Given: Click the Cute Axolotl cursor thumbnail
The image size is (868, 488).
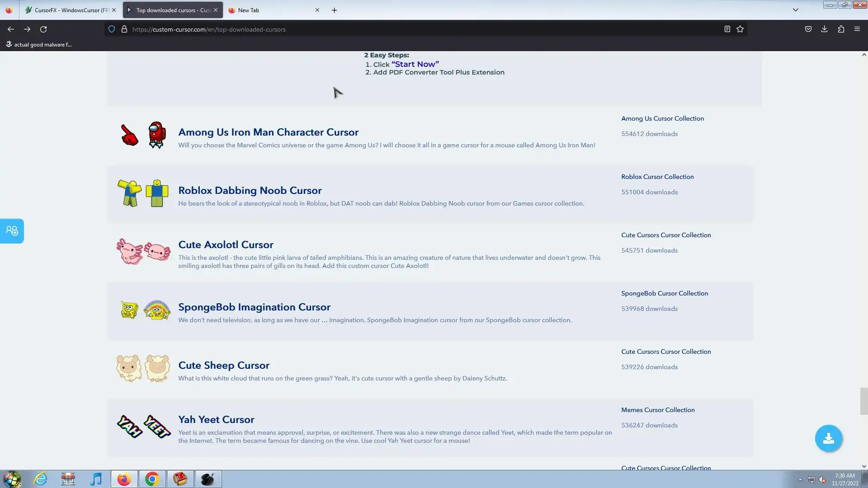Looking at the screenshot, I should 143,252.
